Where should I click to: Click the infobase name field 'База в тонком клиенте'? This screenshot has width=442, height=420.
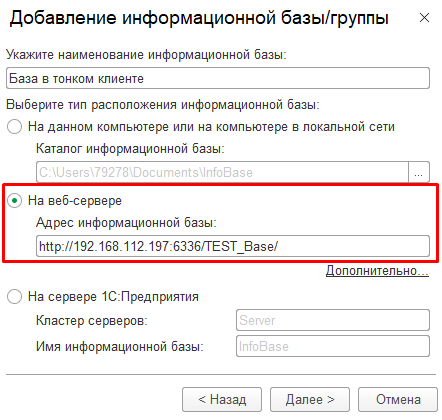(x=218, y=78)
